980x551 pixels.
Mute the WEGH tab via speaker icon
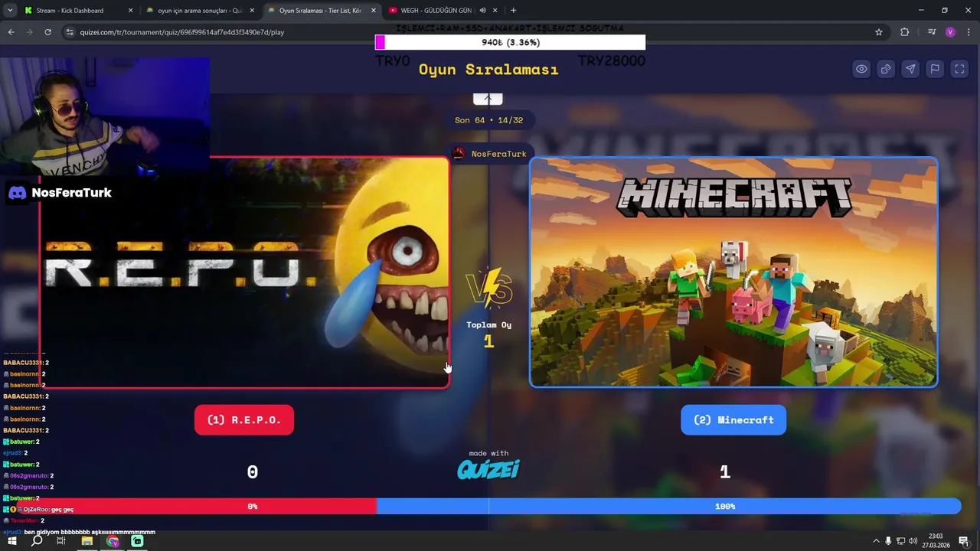tap(482, 11)
